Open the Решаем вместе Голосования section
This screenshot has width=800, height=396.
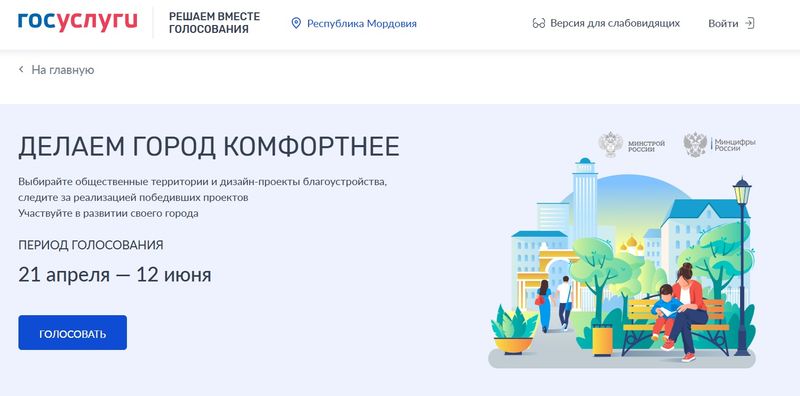point(214,23)
